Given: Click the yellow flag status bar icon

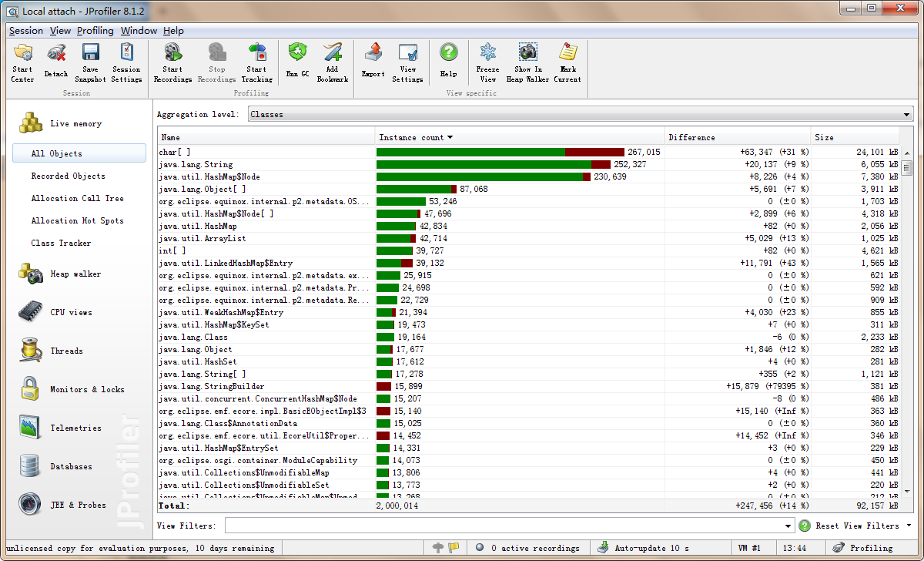Looking at the screenshot, I should coord(454,548).
